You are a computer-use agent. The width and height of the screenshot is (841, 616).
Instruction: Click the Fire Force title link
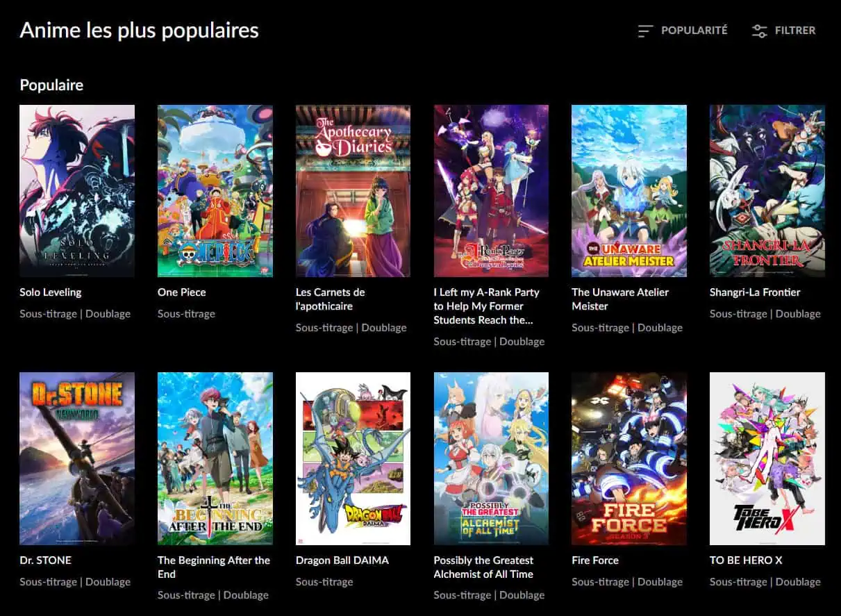(x=595, y=560)
